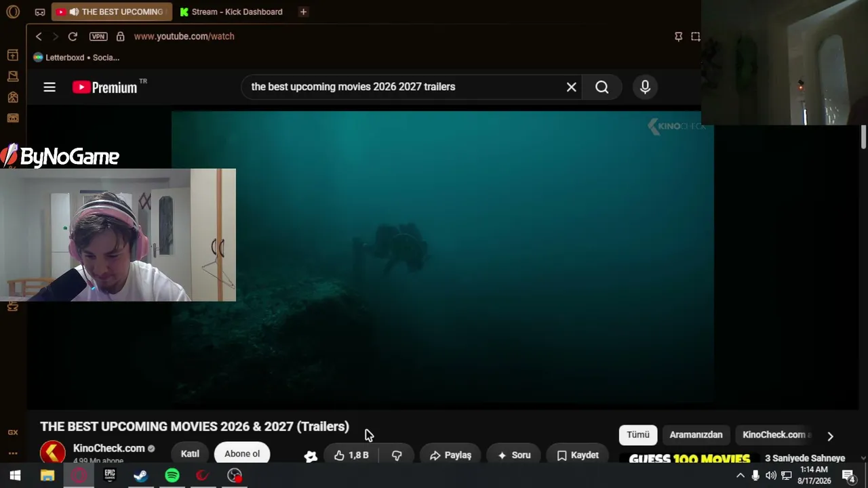Reload the YouTube page

point(73,37)
